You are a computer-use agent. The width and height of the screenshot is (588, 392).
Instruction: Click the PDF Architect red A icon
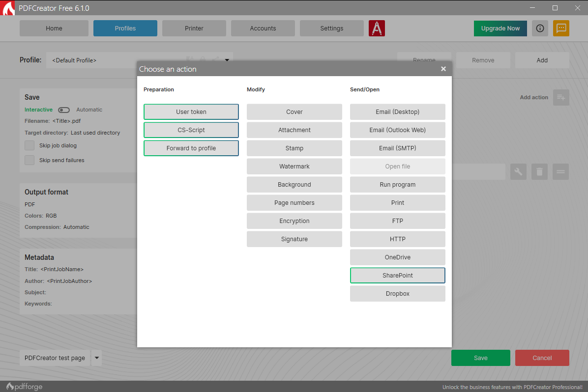pos(377,28)
